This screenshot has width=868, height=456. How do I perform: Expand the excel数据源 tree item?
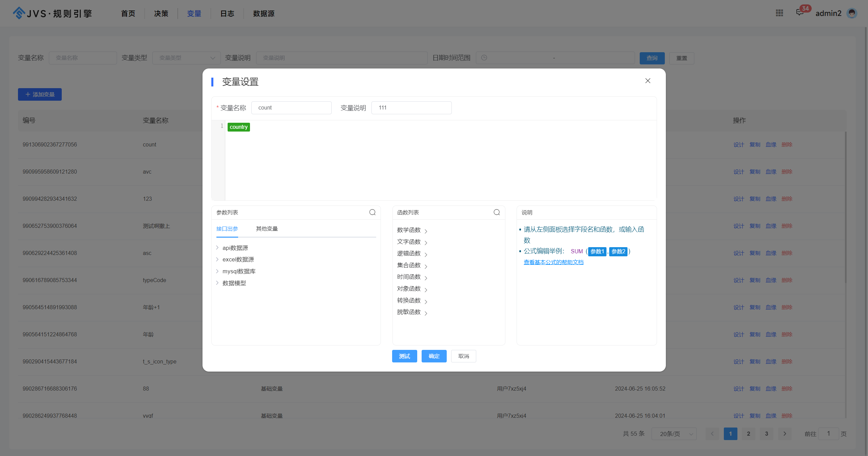[217, 259]
